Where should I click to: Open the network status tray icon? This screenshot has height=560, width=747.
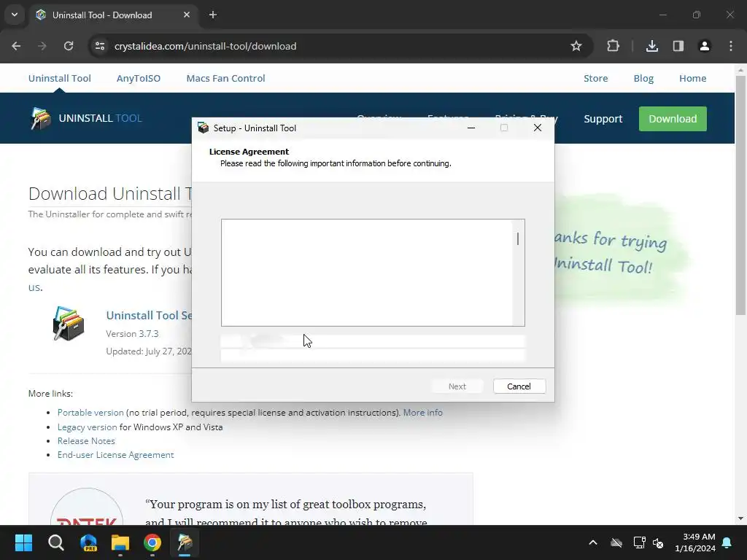pos(639,542)
